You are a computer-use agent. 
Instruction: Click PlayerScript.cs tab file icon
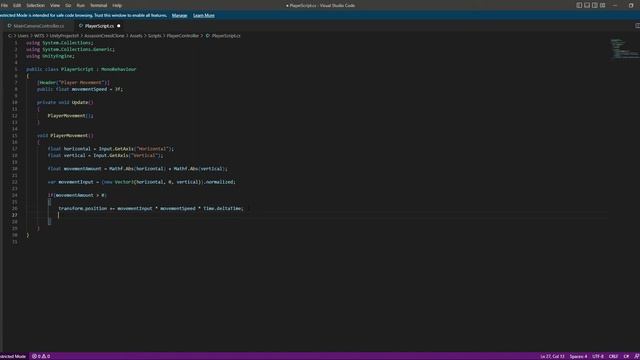tap(81, 26)
